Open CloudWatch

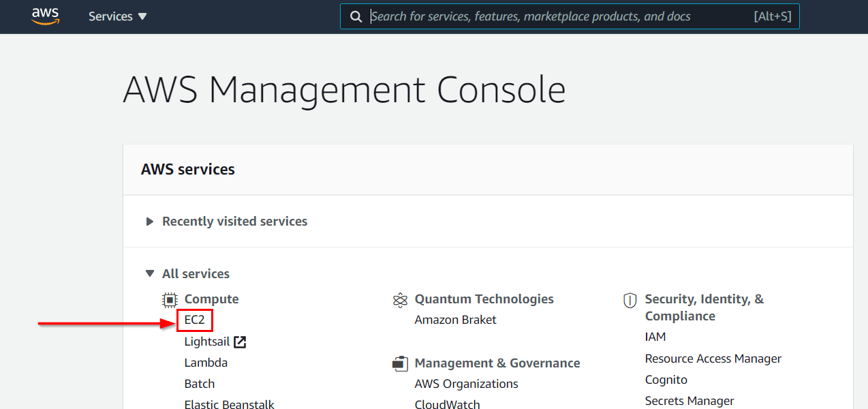(x=448, y=404)
